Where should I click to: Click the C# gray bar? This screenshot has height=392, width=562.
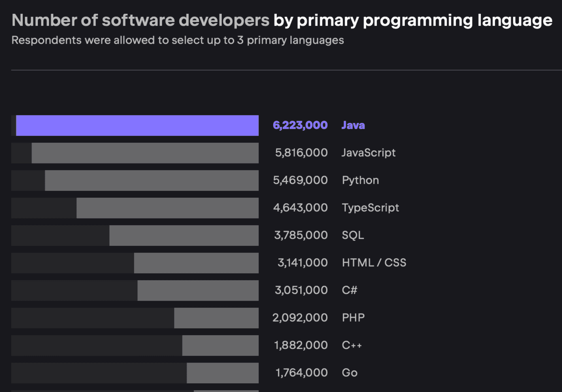[198, 291]
